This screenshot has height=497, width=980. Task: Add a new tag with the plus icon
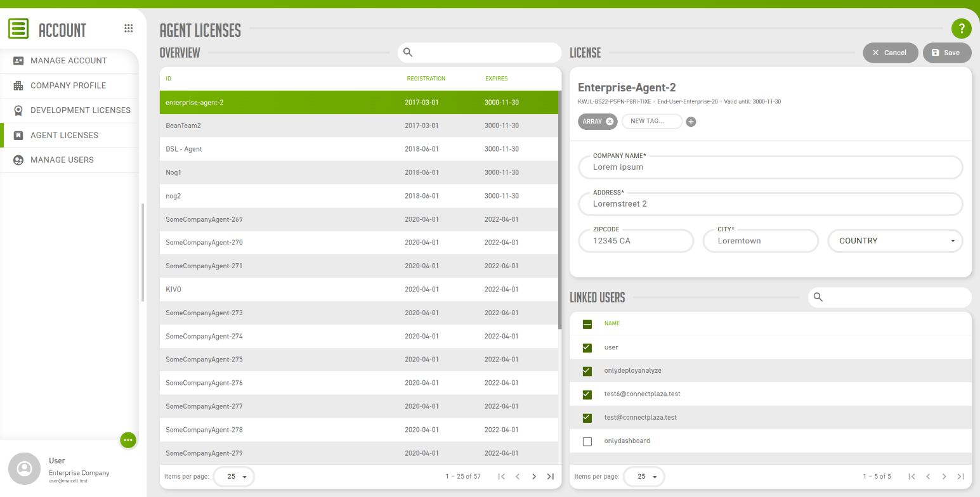691,122
